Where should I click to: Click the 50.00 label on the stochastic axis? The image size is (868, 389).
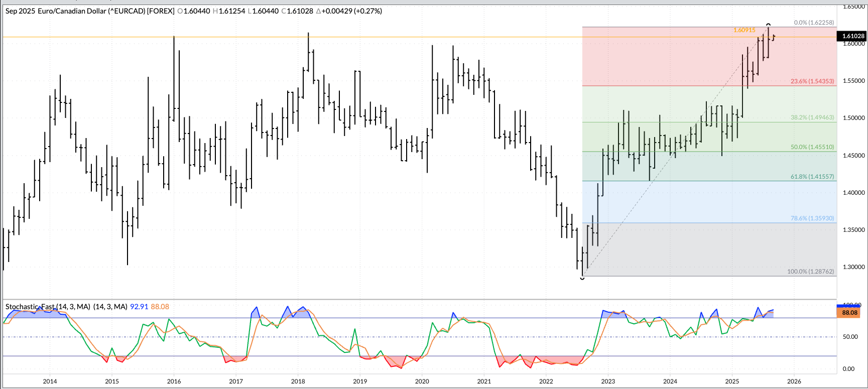(850, 337)
